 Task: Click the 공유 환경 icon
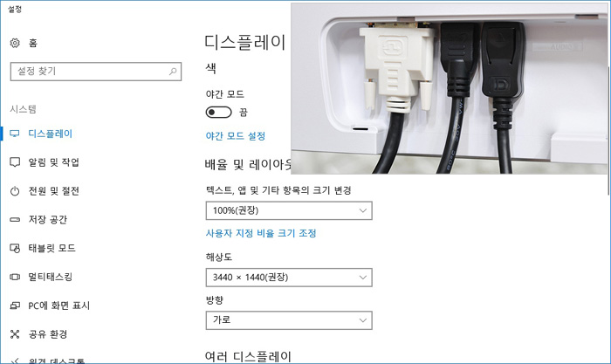pos(15,334)
